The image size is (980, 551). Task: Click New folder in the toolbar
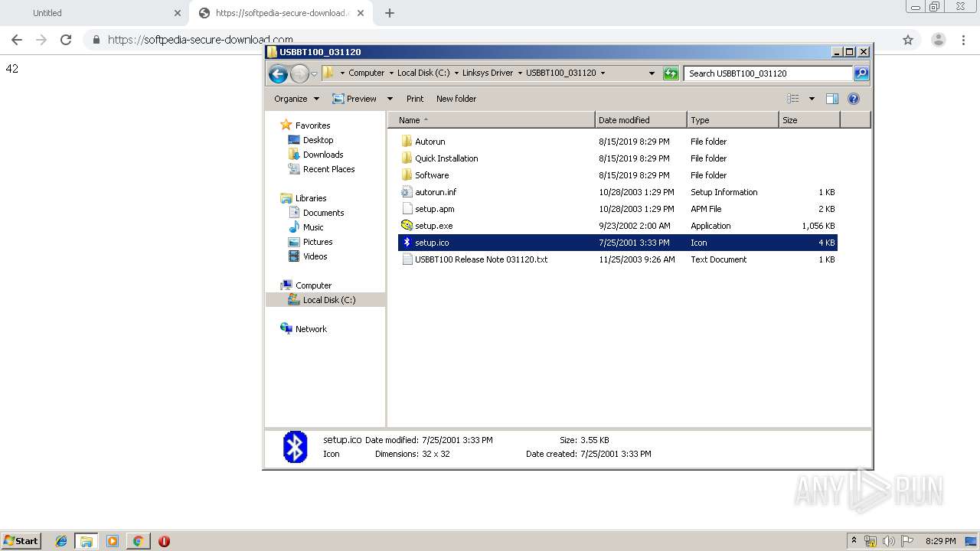[x=456, y=99]
